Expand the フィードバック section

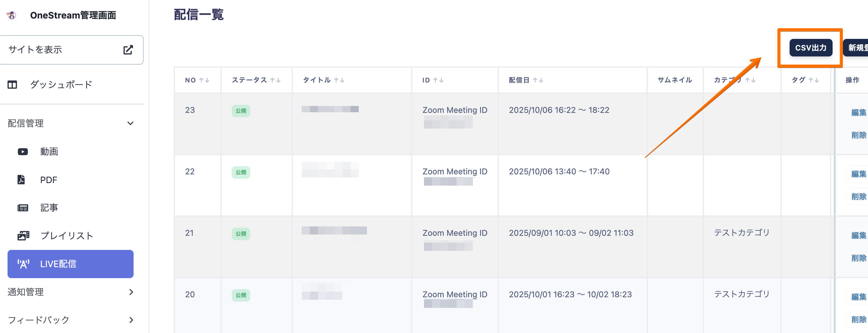click(x=131, y=320)
